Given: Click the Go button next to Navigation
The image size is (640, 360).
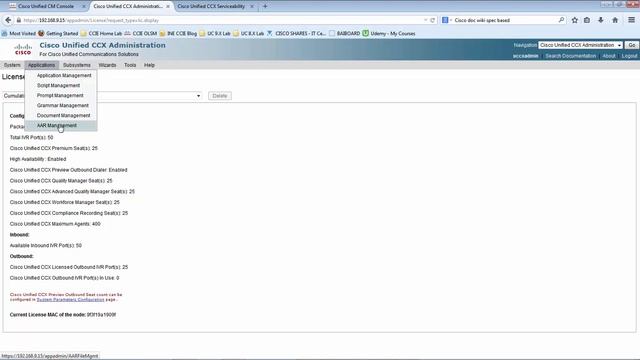Looking at the screenshot, I should pyautogui.click(x=632, y=45).
